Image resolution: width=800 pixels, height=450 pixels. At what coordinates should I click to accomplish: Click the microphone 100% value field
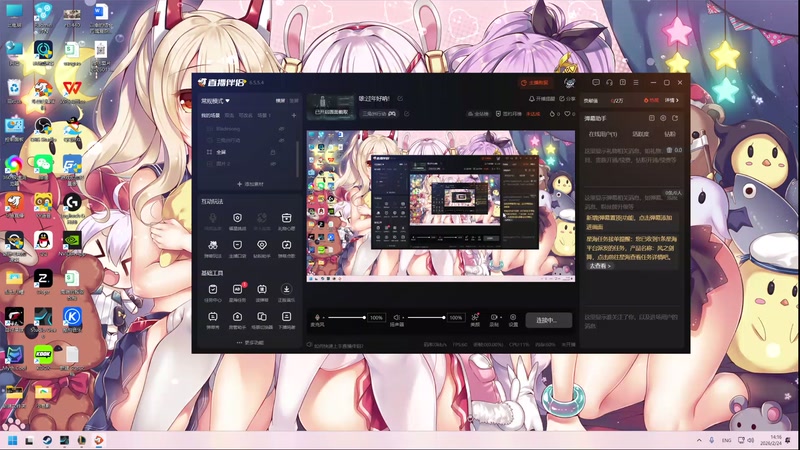click(x=376, y=318)
